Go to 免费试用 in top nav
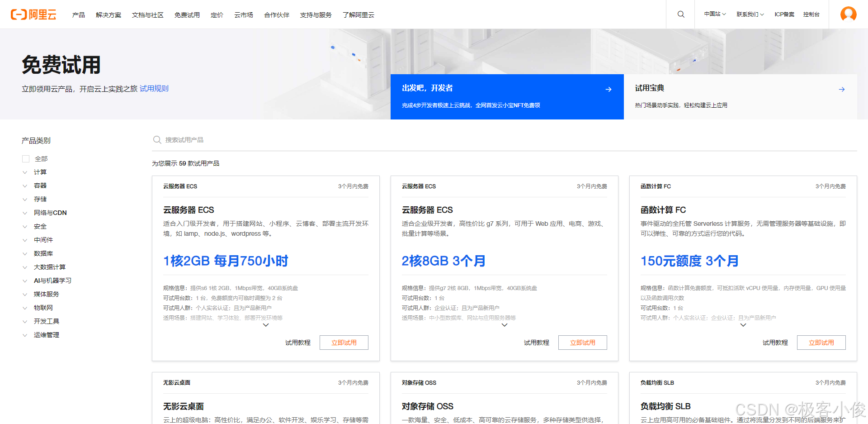 [187, 15]
